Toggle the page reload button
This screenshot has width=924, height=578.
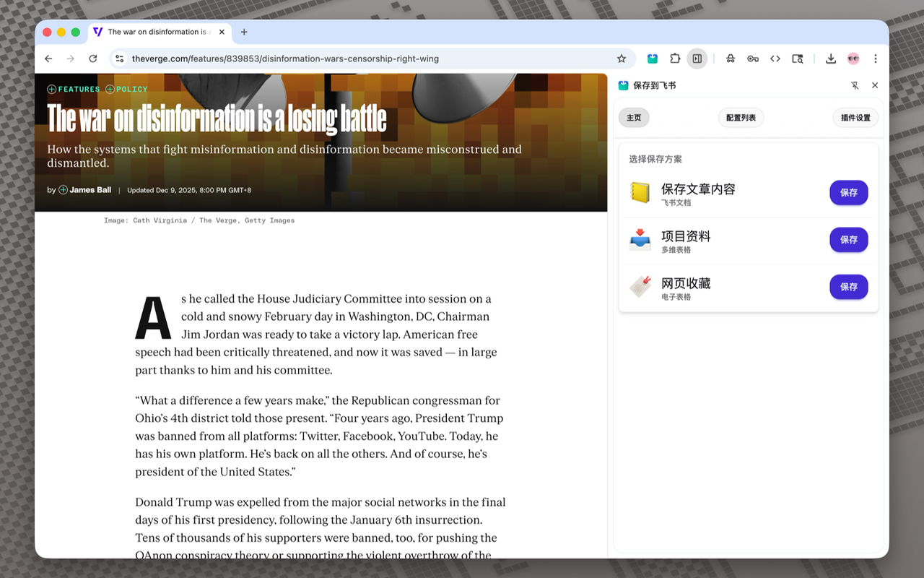[93, 59]
